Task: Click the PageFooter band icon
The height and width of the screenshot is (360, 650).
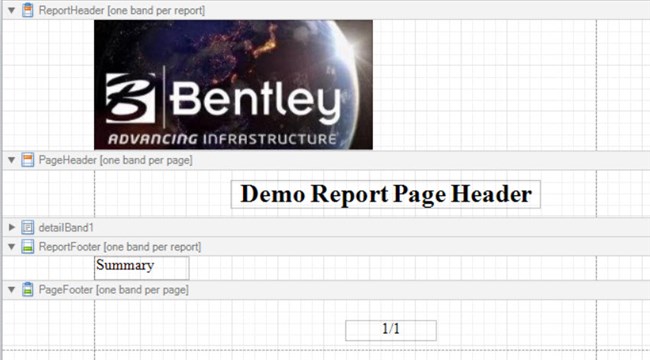Action: (x=28, y=289)
